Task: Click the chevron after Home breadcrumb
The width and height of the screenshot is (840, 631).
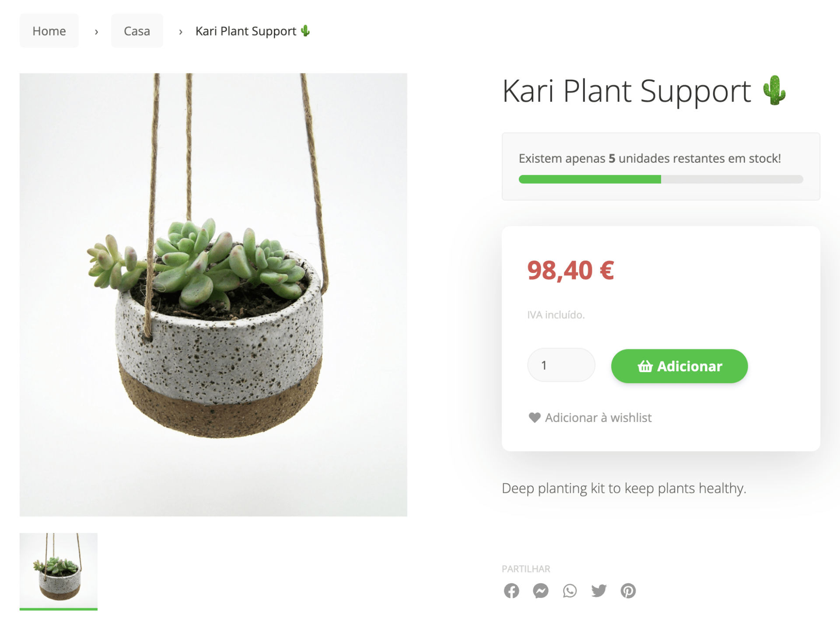Action: click(x=96, y=31)
